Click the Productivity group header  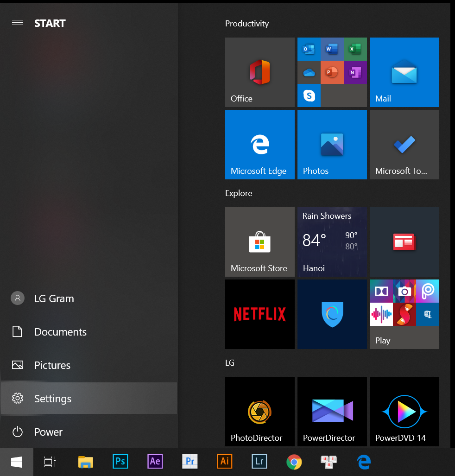247,24
